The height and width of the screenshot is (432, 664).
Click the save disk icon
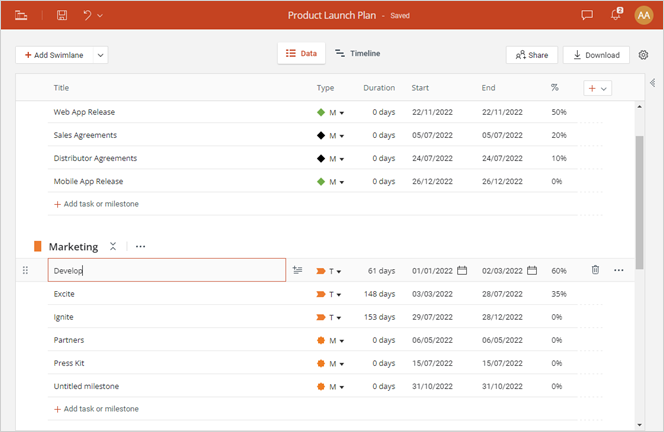pos(62,16)
